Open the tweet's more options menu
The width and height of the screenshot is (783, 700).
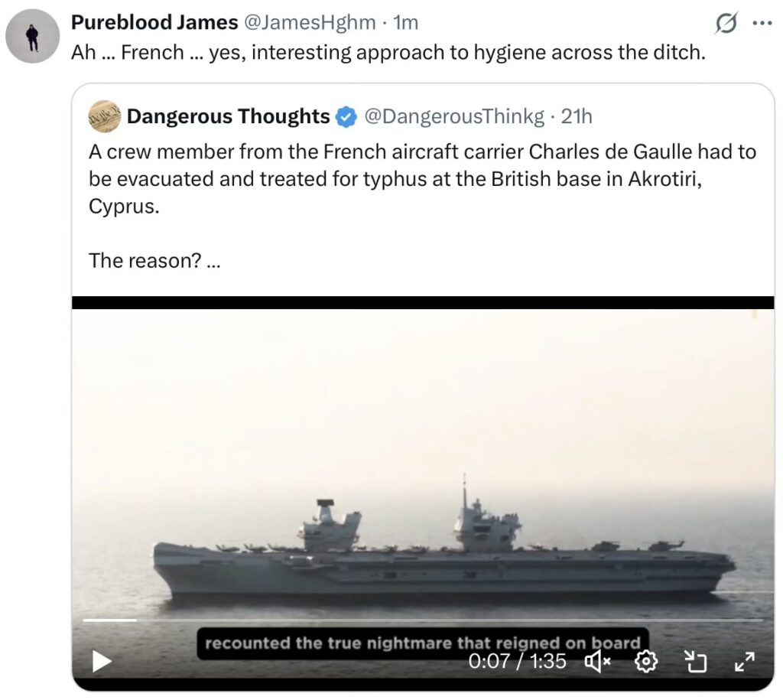pos(762,23)
